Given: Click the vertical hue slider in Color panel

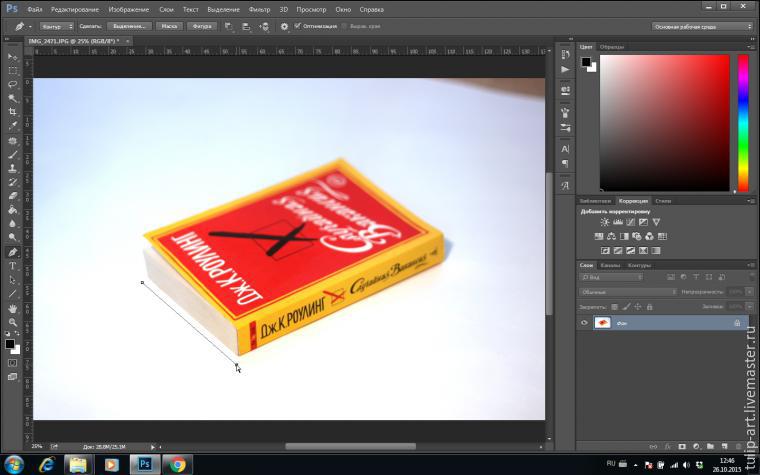Looking at the screenshot, I should [743, 122].
